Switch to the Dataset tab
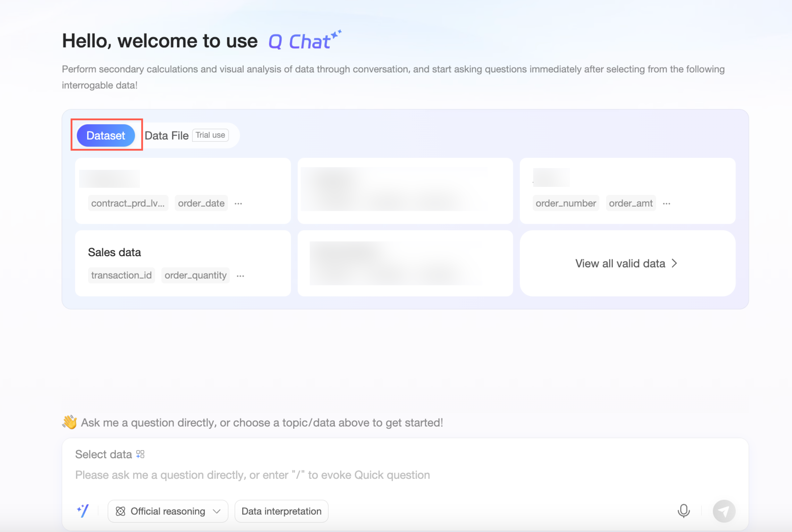Screen dimensions: 792x532 106,135
